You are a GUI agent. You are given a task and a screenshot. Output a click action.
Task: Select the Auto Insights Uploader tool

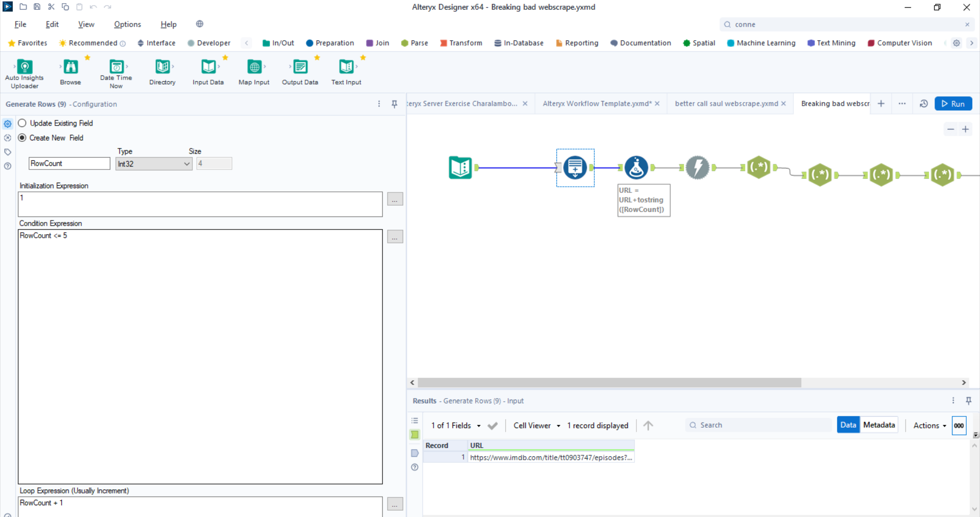24,73
